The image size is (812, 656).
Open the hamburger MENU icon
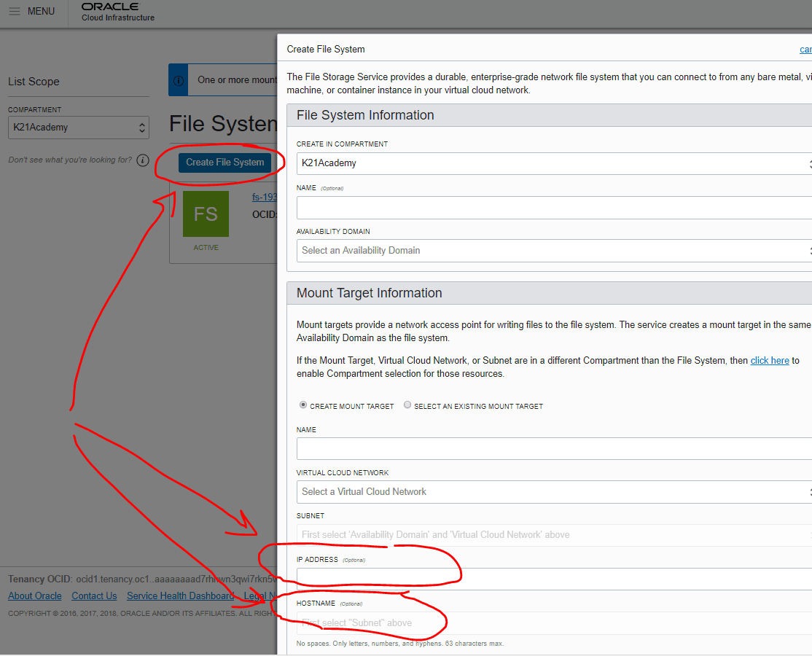tap(15, 12)
